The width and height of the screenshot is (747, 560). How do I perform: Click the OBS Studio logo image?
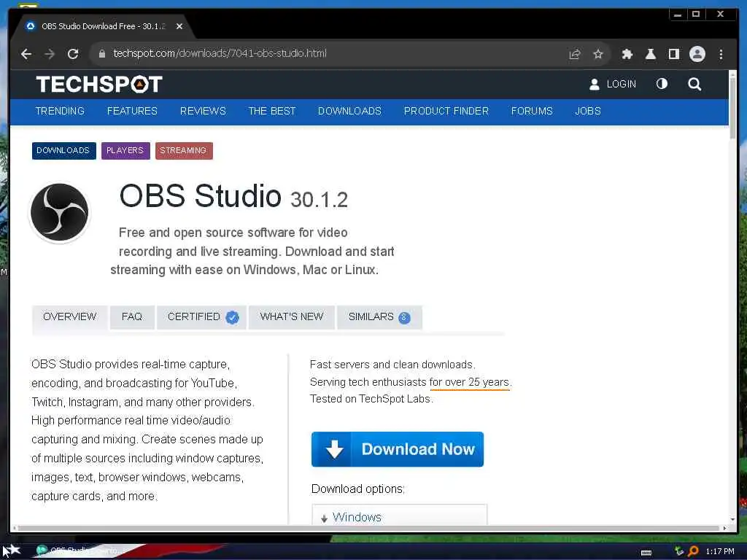tap(60, 212)
